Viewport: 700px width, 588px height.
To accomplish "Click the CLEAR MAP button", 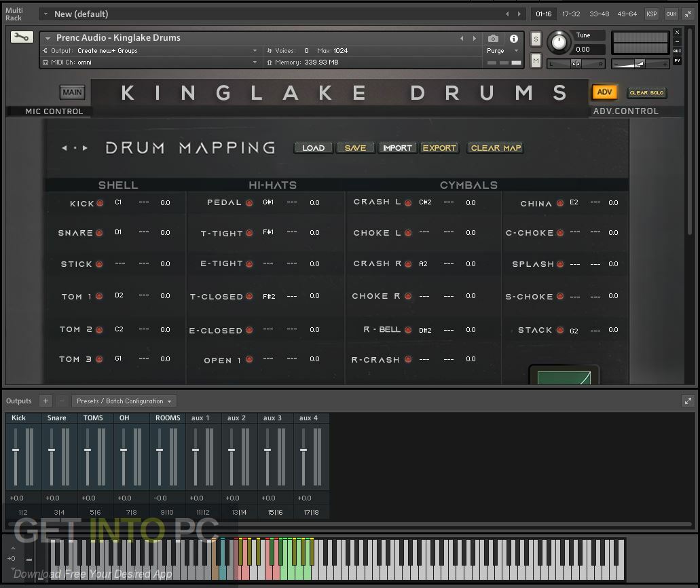I will click(x=496, y=148).
